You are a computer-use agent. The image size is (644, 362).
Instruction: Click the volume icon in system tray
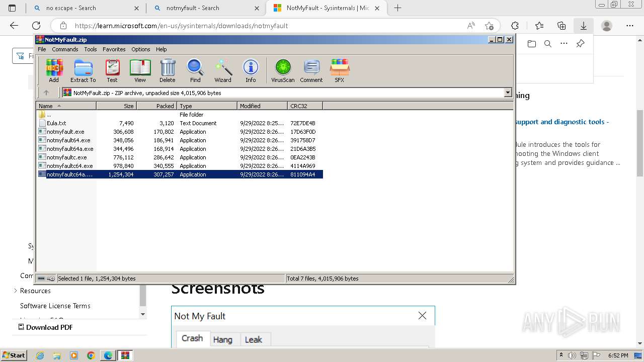point(572,355)
